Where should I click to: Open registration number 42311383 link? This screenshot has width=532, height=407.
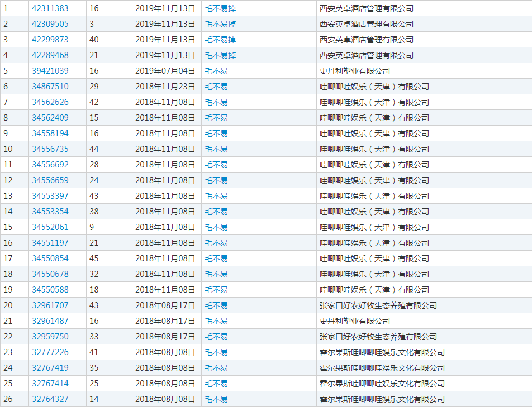click(50, 8)
